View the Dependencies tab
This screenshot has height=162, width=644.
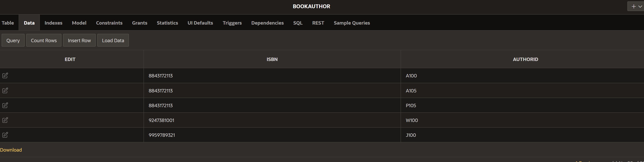267,23
